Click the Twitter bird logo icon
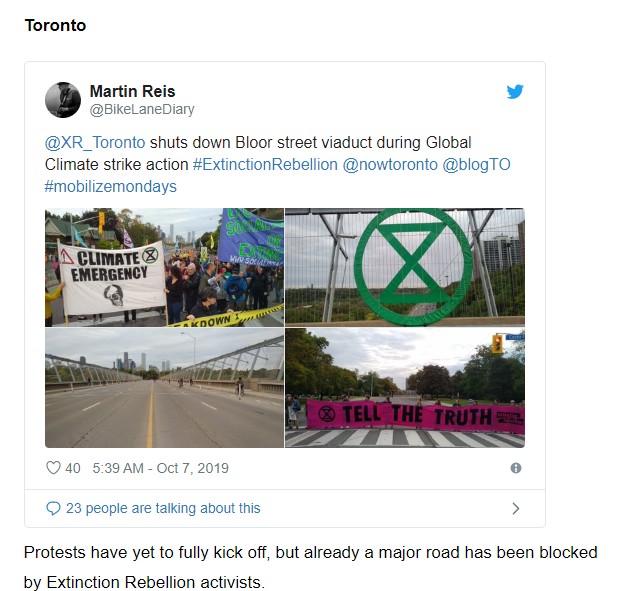This screenshot has height=591, width=619. click(x=515, y=92)
